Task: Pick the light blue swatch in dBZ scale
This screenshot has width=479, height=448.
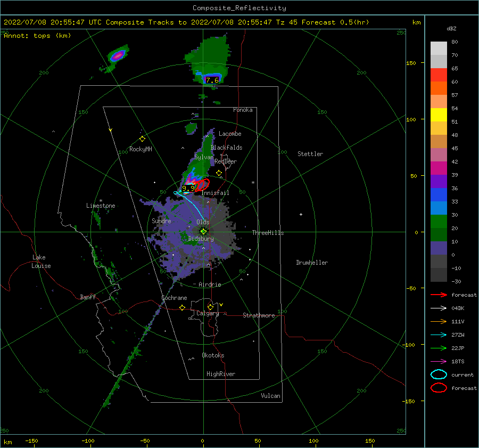Action: tap(439, 208)
